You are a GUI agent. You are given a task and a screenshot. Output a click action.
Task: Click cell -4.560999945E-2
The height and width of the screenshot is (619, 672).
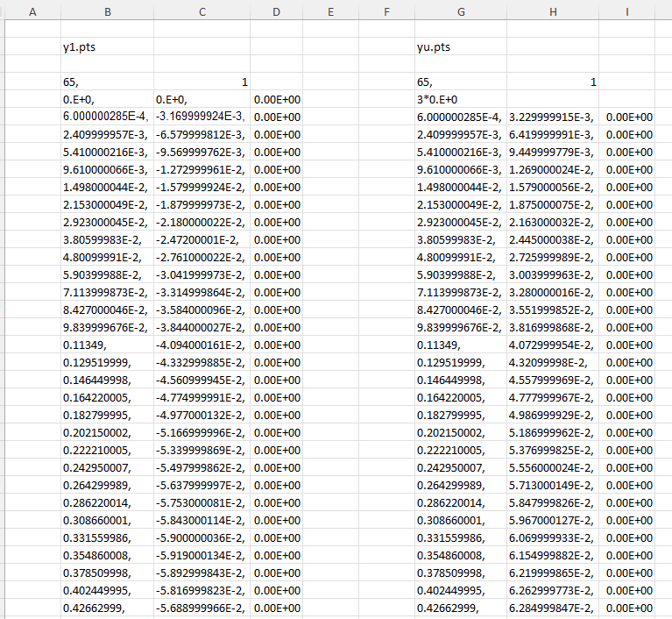pos(202,380)
